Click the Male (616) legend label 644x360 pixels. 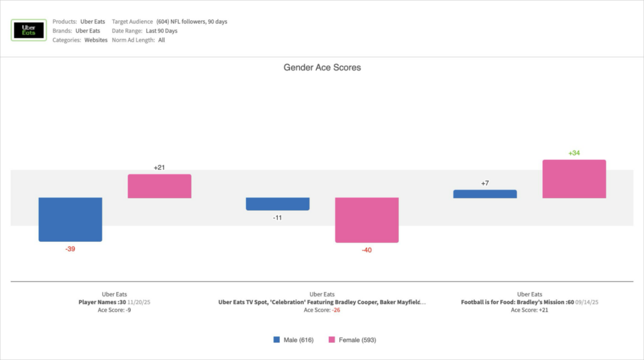click(x=298, y=340)
